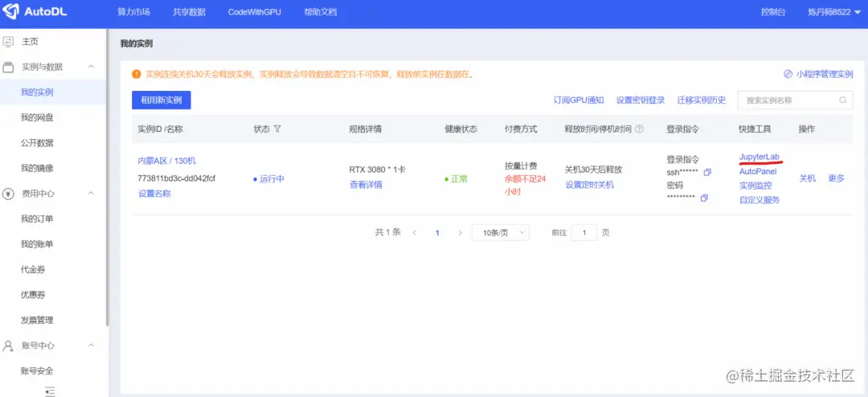Click the AutoDL logo

click(x=35, y=12)
